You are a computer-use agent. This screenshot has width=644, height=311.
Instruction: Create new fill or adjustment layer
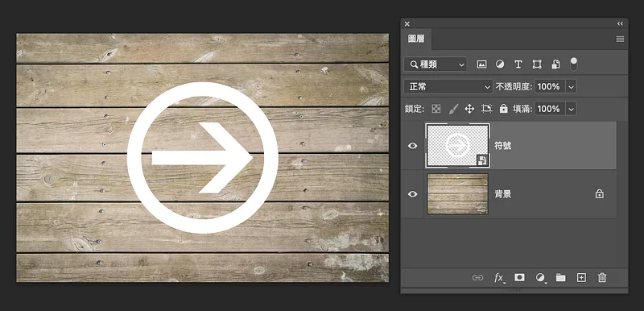click(540, 278)
